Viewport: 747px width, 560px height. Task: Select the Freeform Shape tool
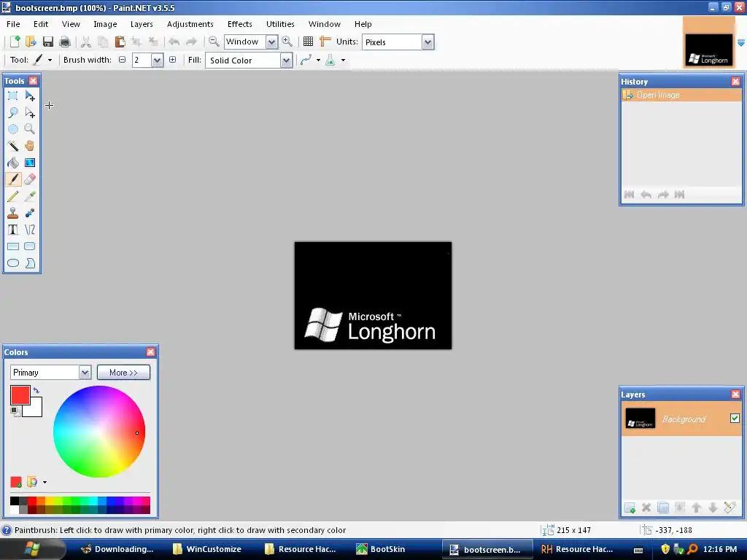[29, 262]
